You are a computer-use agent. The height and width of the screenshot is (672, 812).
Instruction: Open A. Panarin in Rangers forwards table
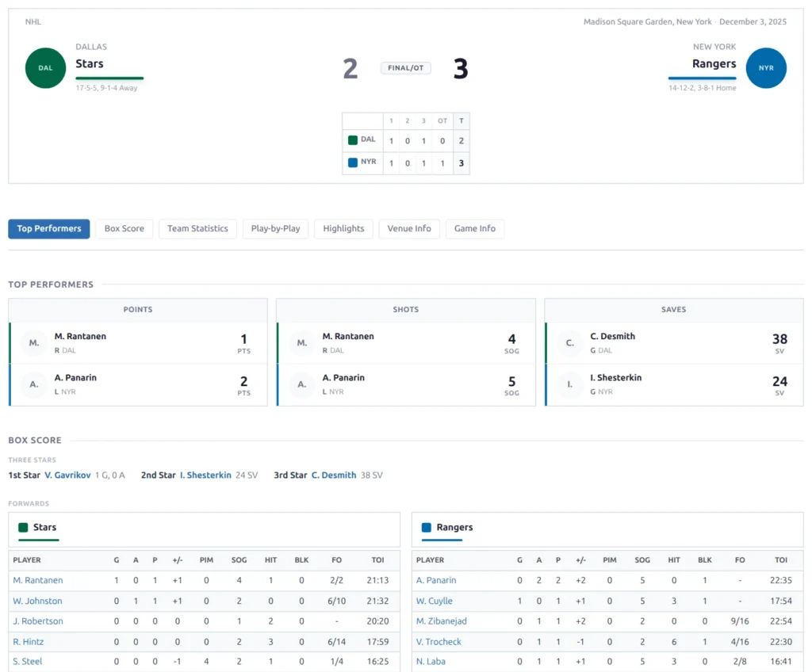point(436,580)
